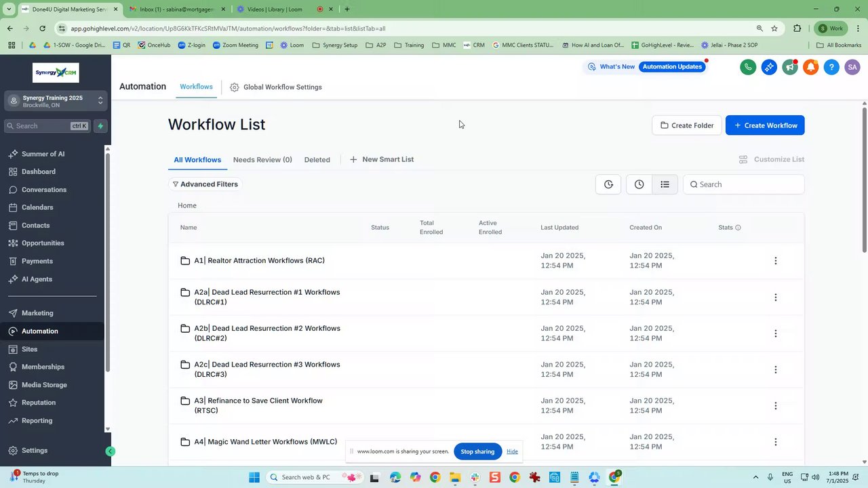The image size is (868, 488).
Task: Open three-dot menu for A2c Dead Lead Resurrection #3
Action: 776,369
